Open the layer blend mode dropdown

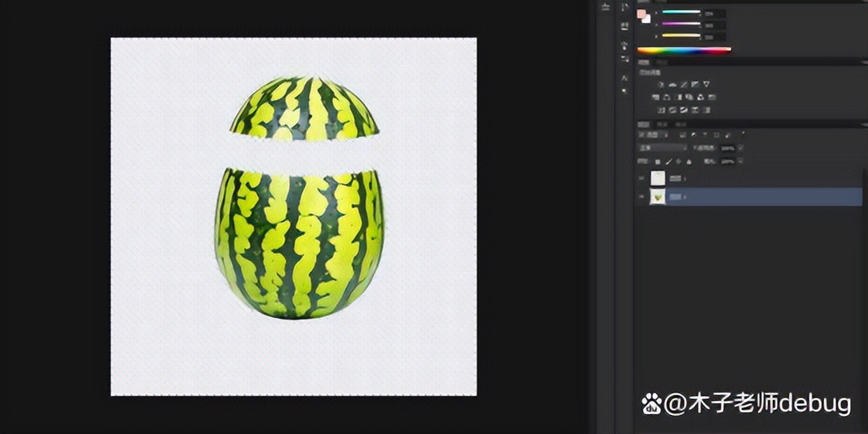pos(663,148)
